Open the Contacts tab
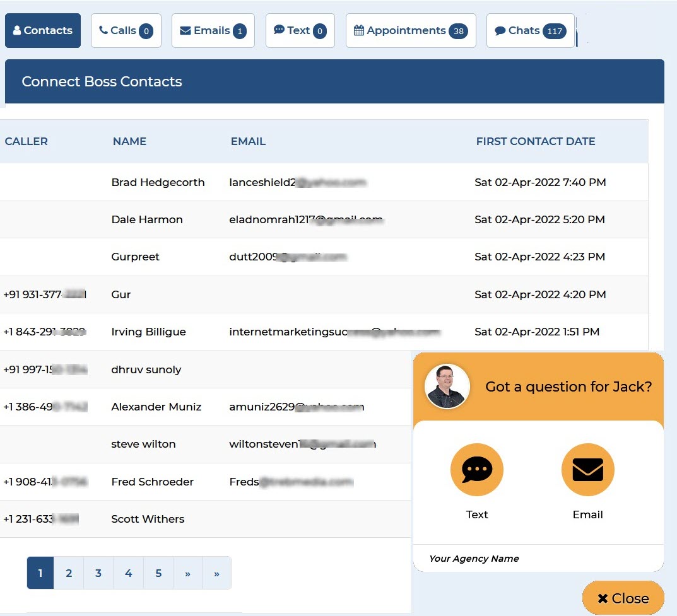The image size is (677, 616). (x=43, y=30)
